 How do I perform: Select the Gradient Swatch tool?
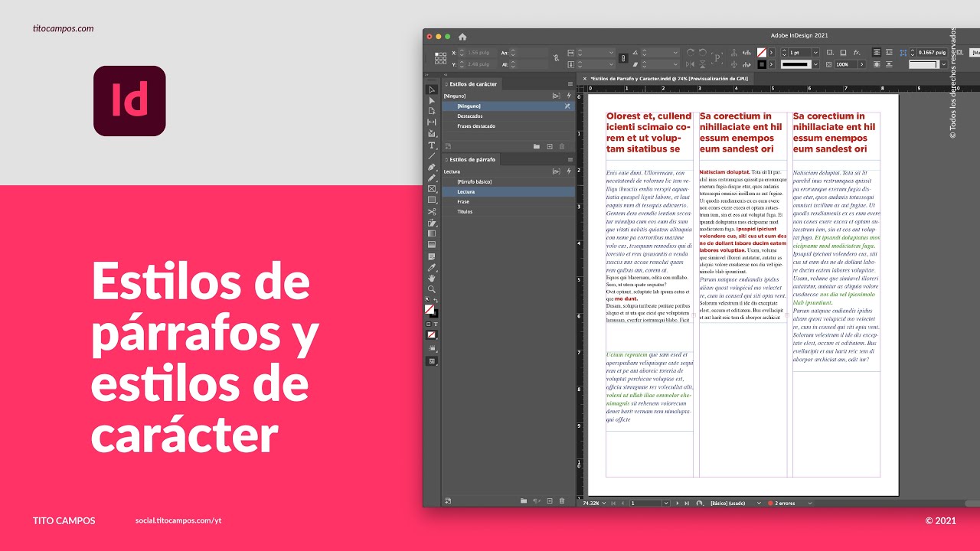(432, 233)
